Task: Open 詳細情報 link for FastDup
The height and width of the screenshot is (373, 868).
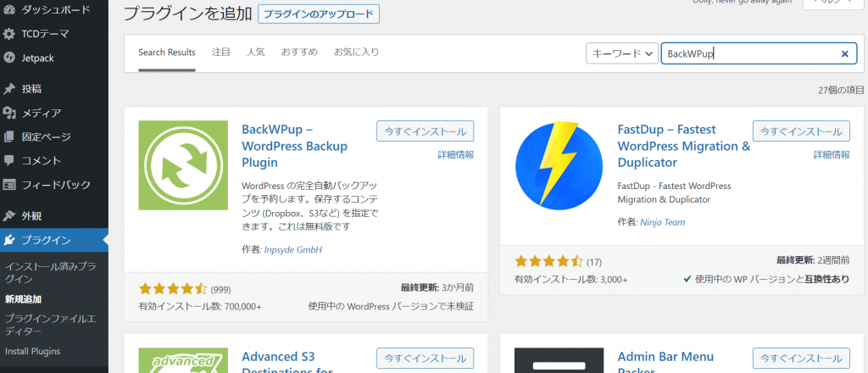Action: click(832, 155)
